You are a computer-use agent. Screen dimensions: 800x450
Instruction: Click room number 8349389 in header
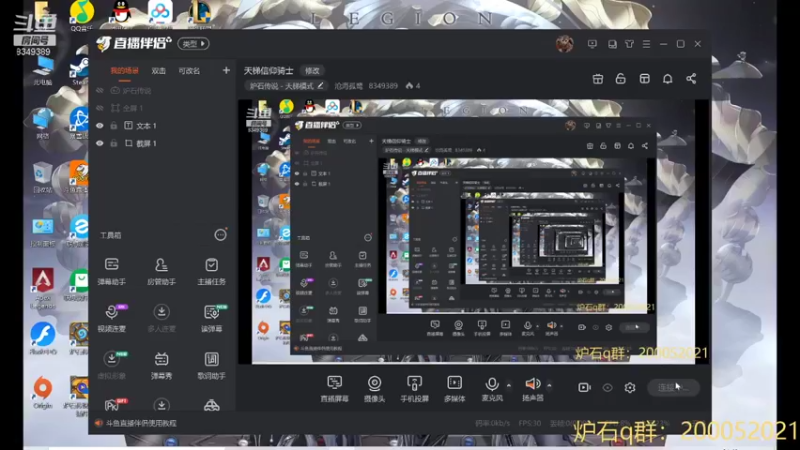click(x=383, y=86)
